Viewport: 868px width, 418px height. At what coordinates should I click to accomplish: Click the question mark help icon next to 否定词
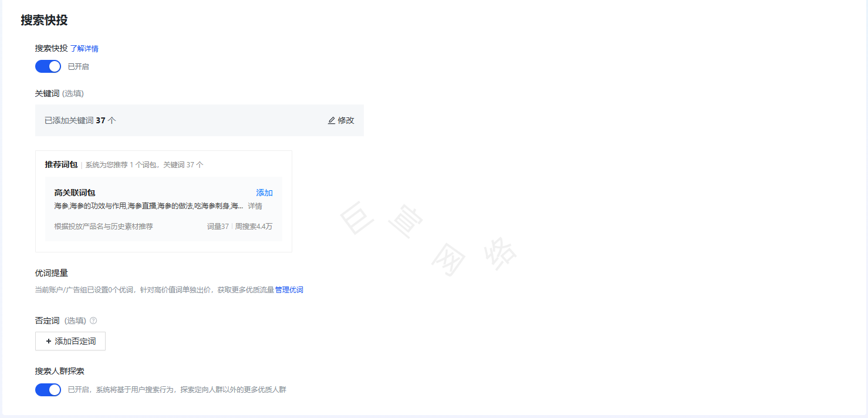(94, 321)
